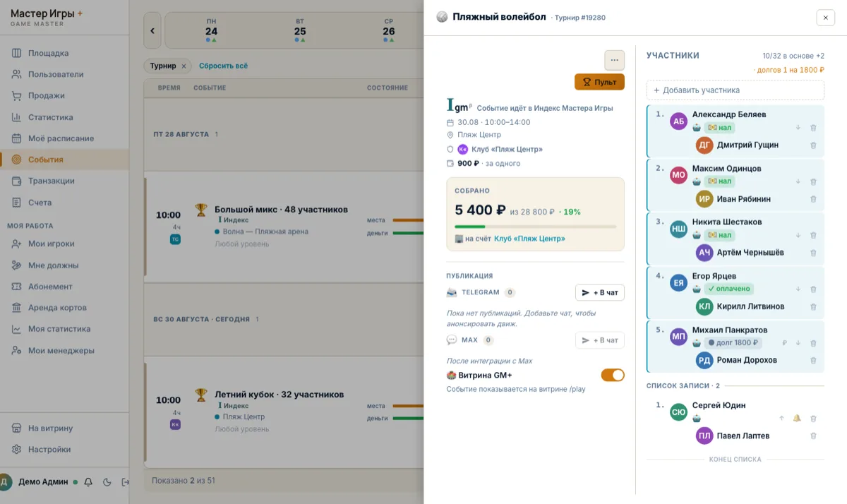Click the avatar АБ of Александр Беляев
The height and width of the screenshot is (504, 847).
(x=678, y=121)
